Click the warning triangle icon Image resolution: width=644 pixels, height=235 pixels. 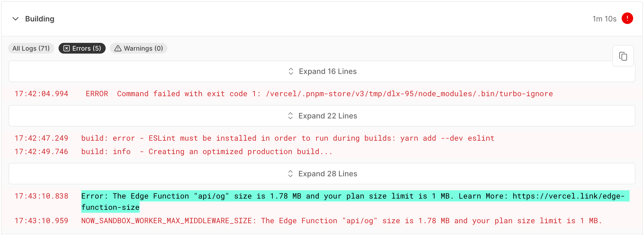pyautogui.click(x=118, y=48)
